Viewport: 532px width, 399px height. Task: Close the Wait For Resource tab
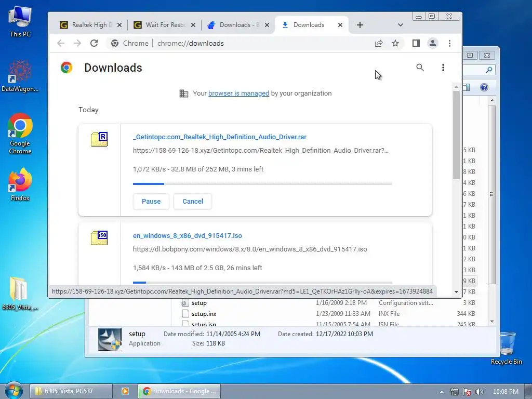click(x=193, y=25)
